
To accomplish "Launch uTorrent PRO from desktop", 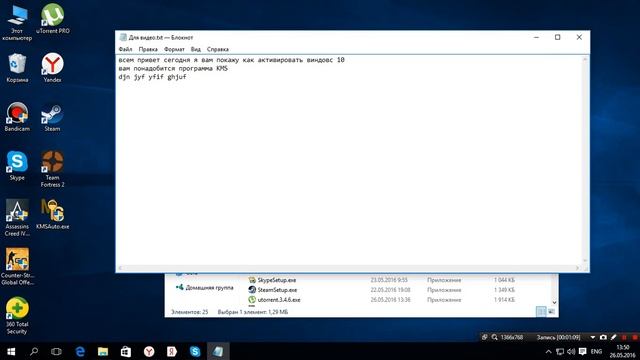I will point(53,19).
